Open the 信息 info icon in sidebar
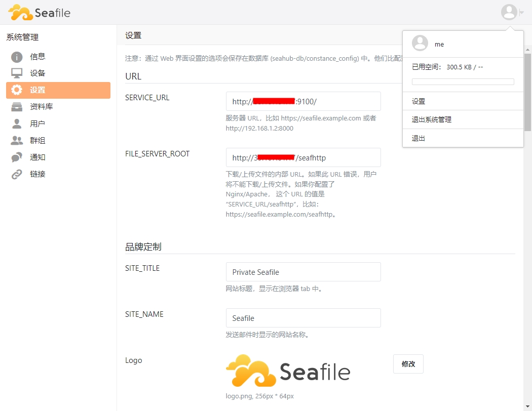 17,57
